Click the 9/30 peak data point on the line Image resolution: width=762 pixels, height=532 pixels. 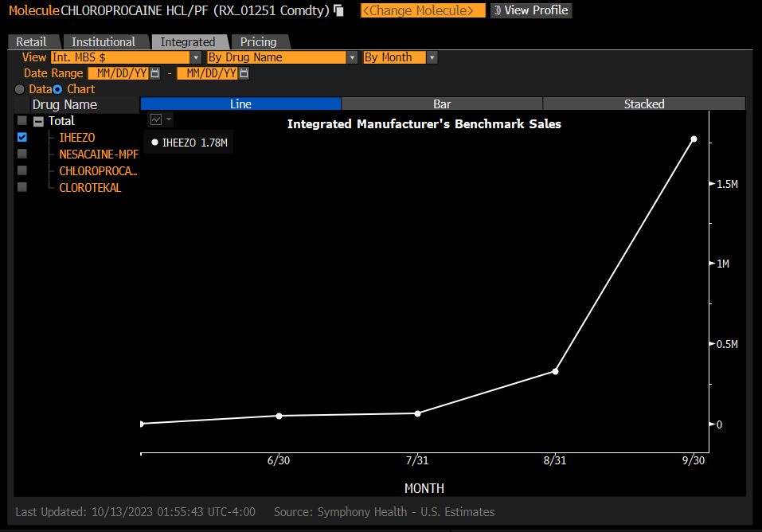(x=694, y=139)
